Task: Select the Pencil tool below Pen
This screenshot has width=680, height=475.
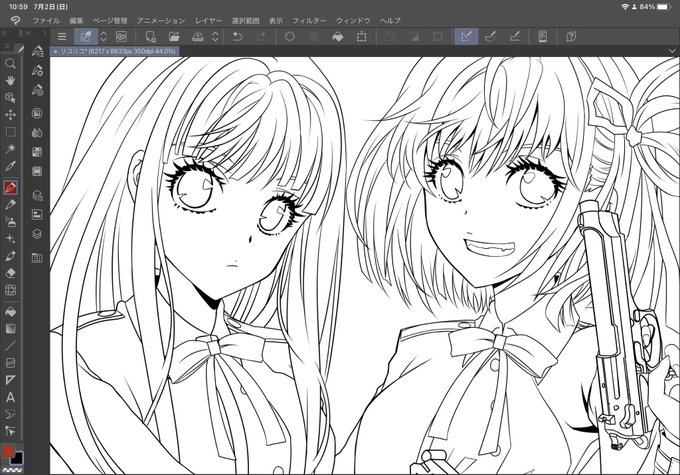Action: coord(10,204)
